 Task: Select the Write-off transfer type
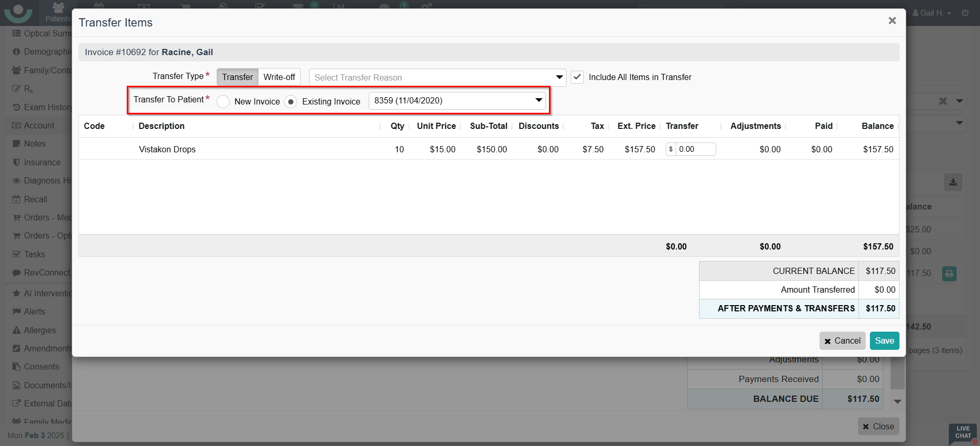pos(279,77)
